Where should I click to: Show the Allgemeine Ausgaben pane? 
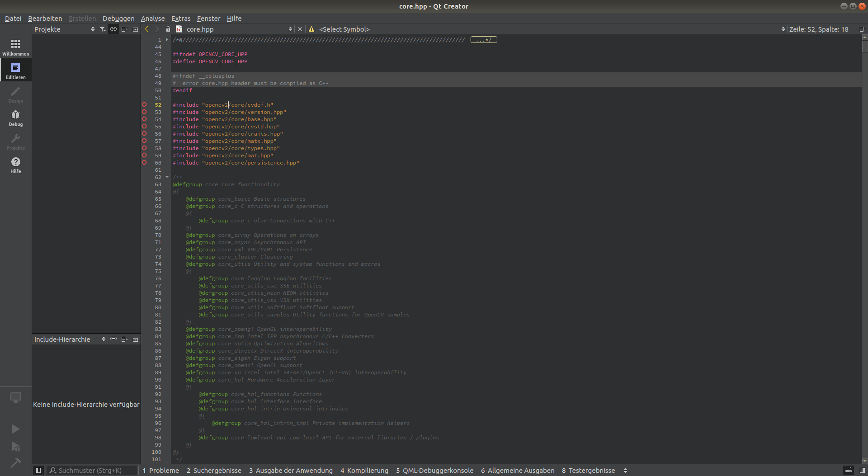[518, 470]
